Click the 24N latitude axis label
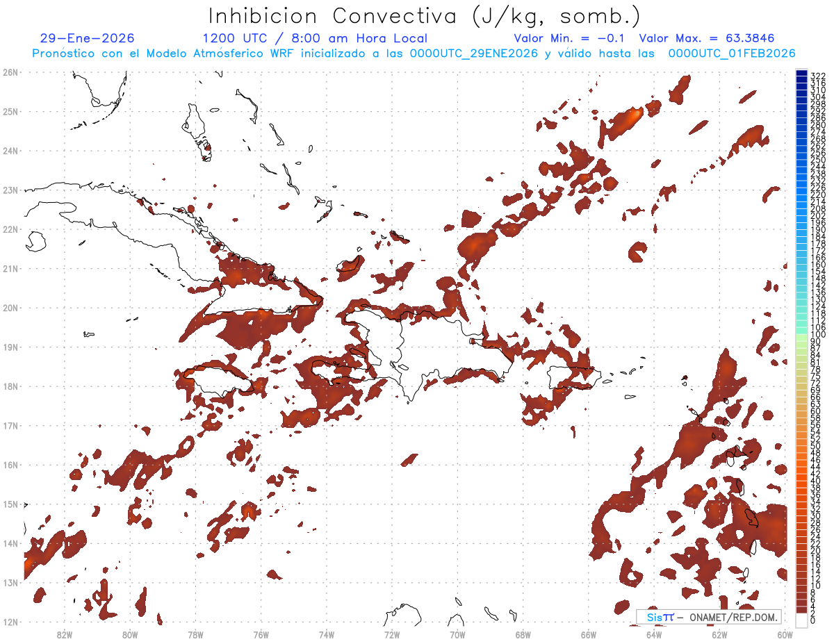Screen dimensions: 834x644 pyautogui.click(x=10, y=151)
